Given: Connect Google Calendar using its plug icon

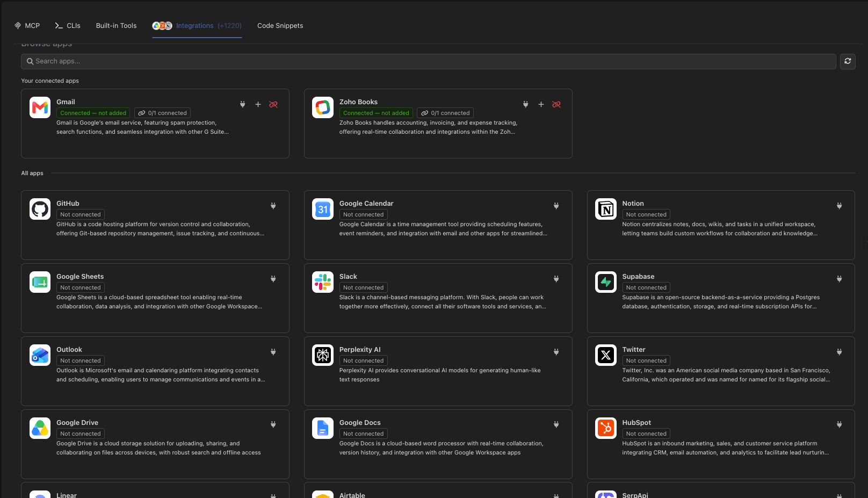Looking at the screenshot, I should point(556,206).
